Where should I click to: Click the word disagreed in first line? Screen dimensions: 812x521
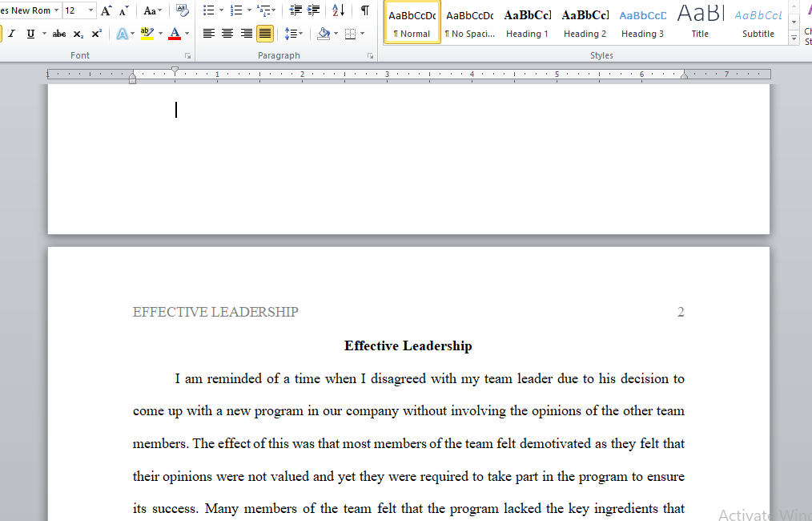(x=398, y=379)
